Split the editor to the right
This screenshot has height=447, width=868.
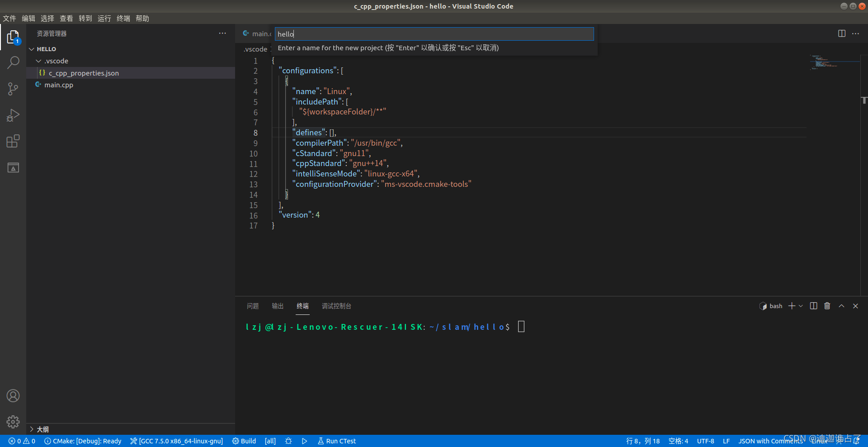click(841, 33)
